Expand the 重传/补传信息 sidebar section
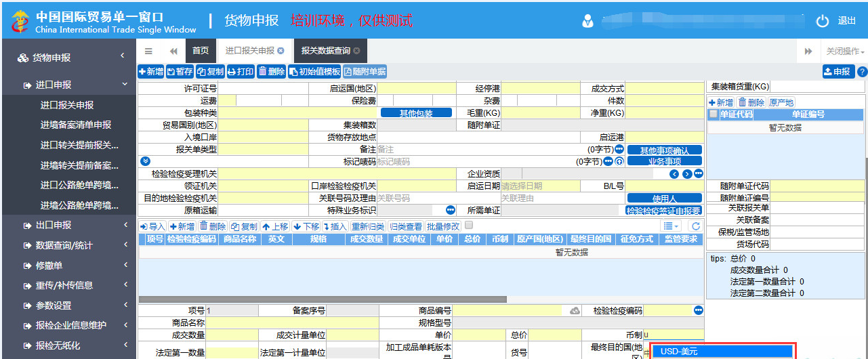The image size is (868, 359). click(x=68, y=285)
